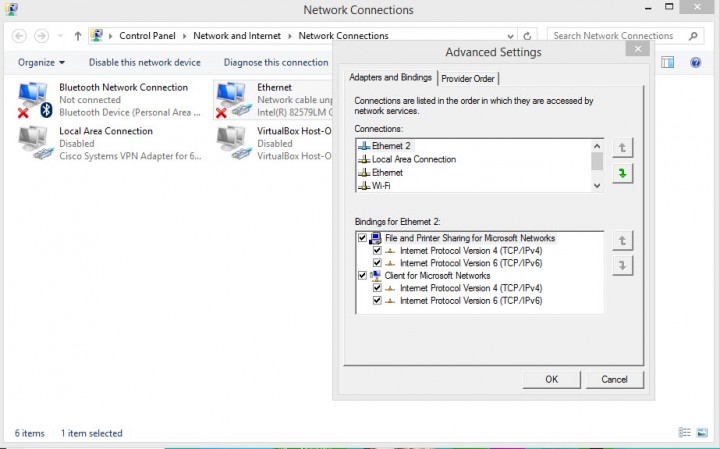Expand the chevron after Network and Internet
Viewport: 720px width, 449px height.
point(290,36)
